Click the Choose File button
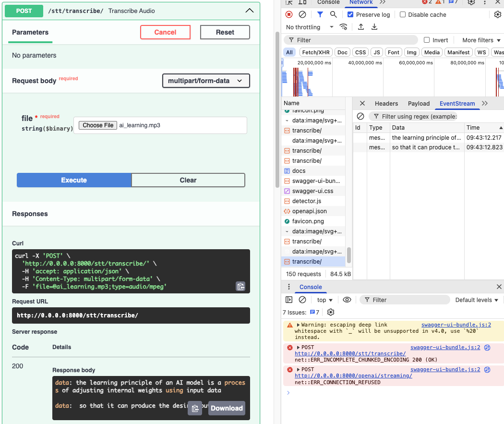The width and height of the screenshot is (504, 424). click(x=98, y=125)
